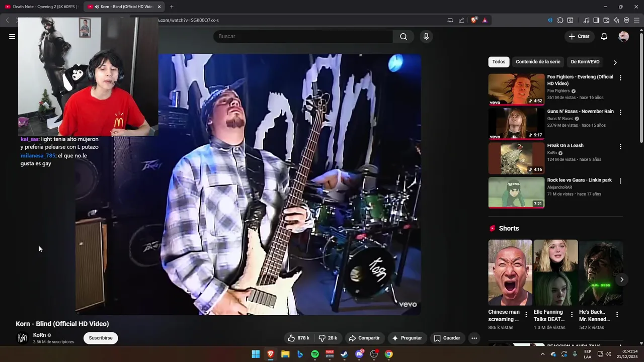Viewport: 644px width, 362px height.
Task: Open options menu for Freak On a Leash
Action: pos(620,146)
